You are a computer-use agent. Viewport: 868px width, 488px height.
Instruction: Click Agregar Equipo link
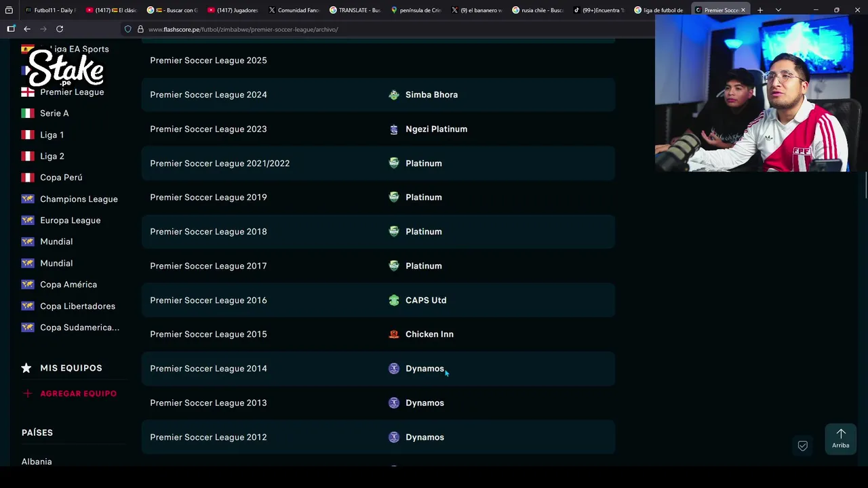(x=78, y=394)
